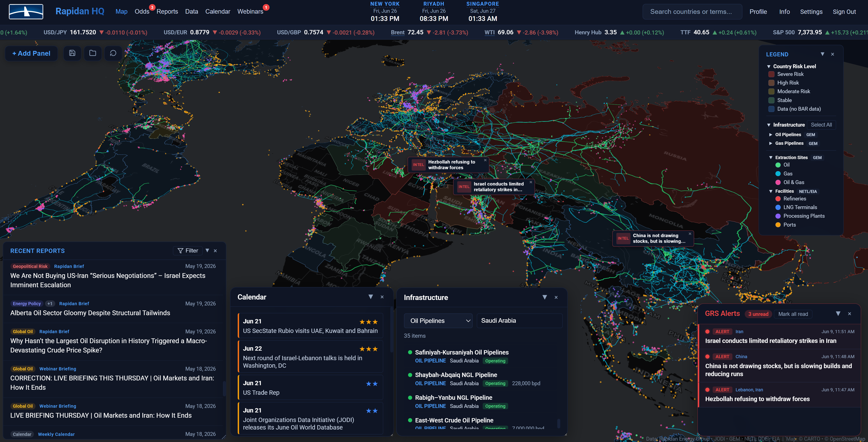Screen dimensions: 868x442
Task: Click Mark all read in GRS Alerts
Action: click(x=793, y=314)
